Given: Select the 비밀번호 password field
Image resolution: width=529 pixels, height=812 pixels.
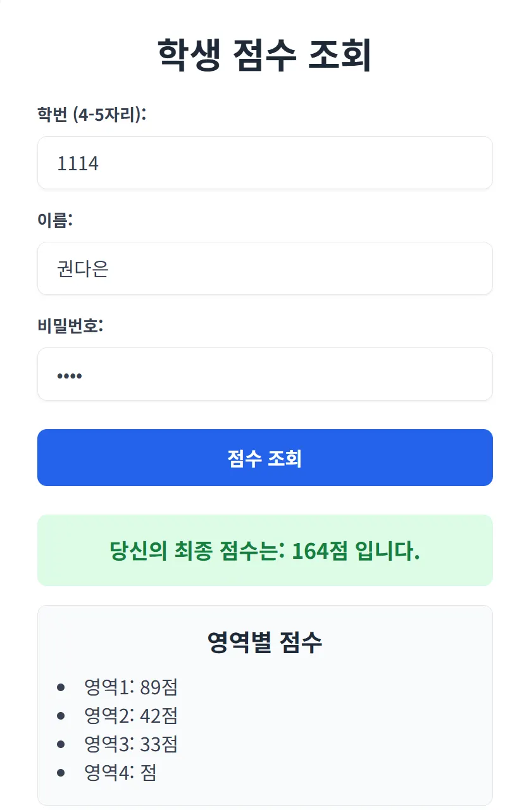Looking at the screenshot, I should [x=265, y=375].
